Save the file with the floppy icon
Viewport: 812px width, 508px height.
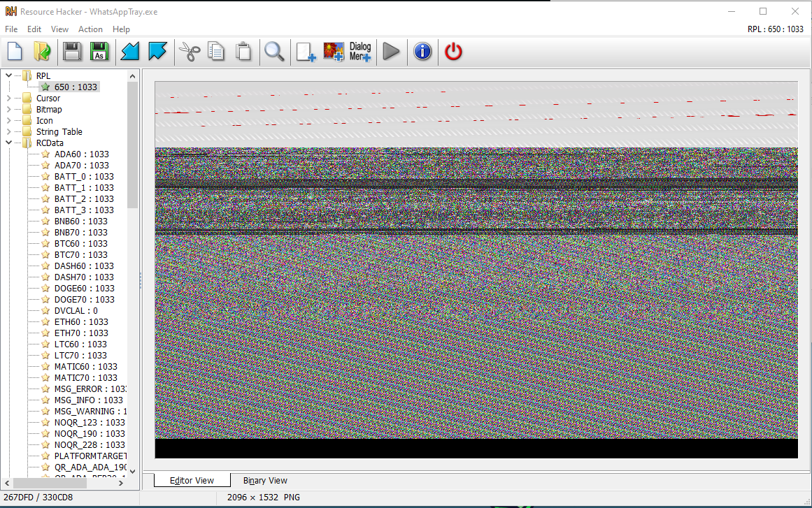72,52
